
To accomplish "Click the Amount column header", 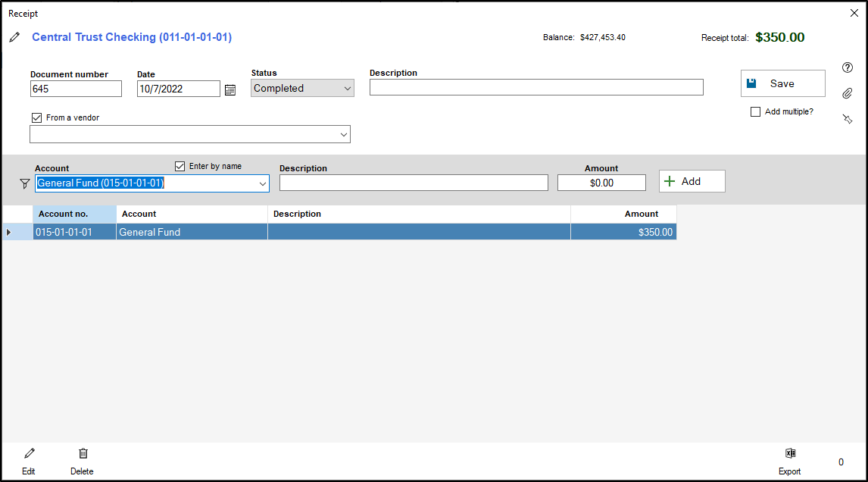I will pos(623,214).
